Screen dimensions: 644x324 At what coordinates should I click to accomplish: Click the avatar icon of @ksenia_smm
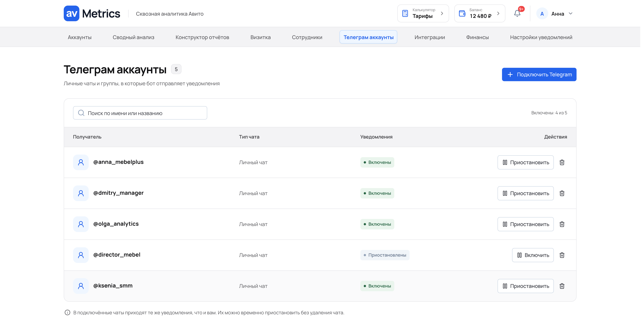(81, 286)
